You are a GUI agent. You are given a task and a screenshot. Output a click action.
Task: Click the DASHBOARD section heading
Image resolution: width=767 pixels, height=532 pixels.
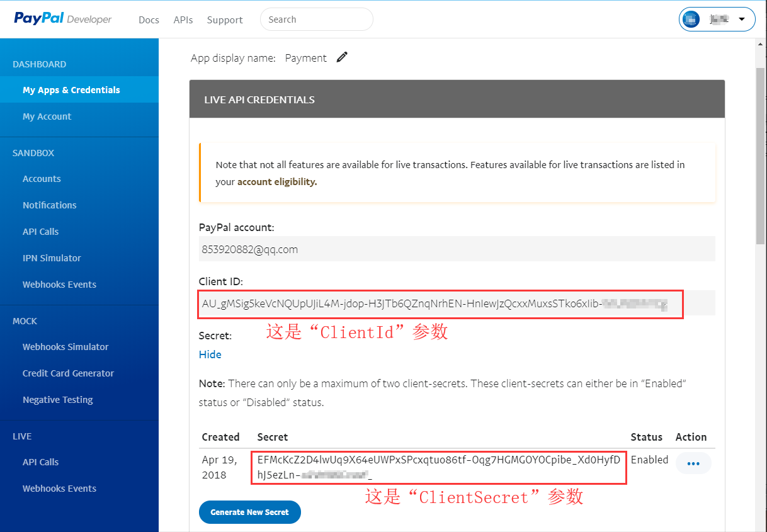tap(39, 64)
